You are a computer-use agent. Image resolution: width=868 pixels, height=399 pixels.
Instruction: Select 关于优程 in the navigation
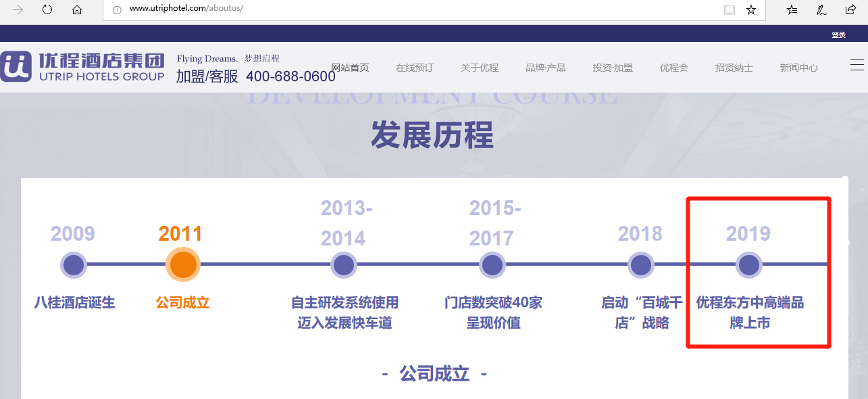tap(480, 68)
